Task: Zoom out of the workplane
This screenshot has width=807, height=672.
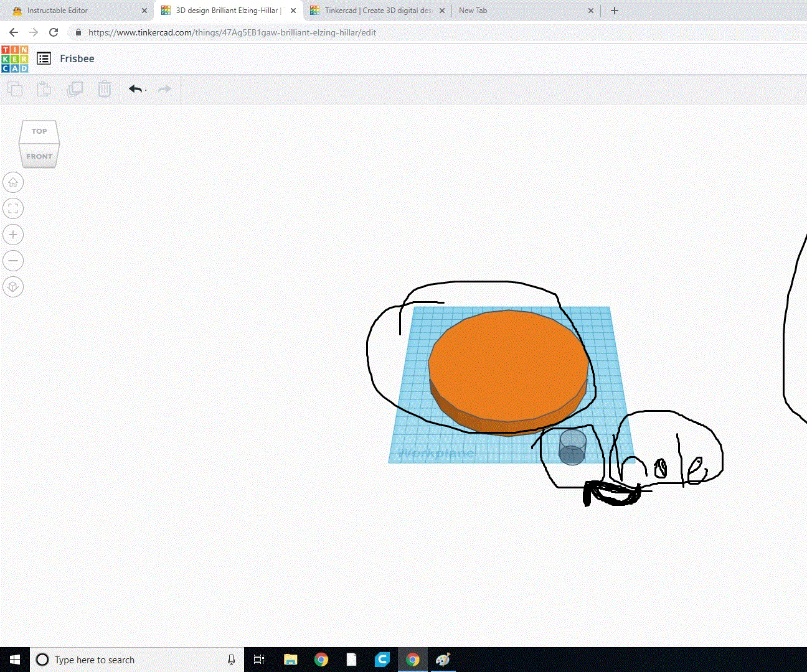Action: [13, 260]
